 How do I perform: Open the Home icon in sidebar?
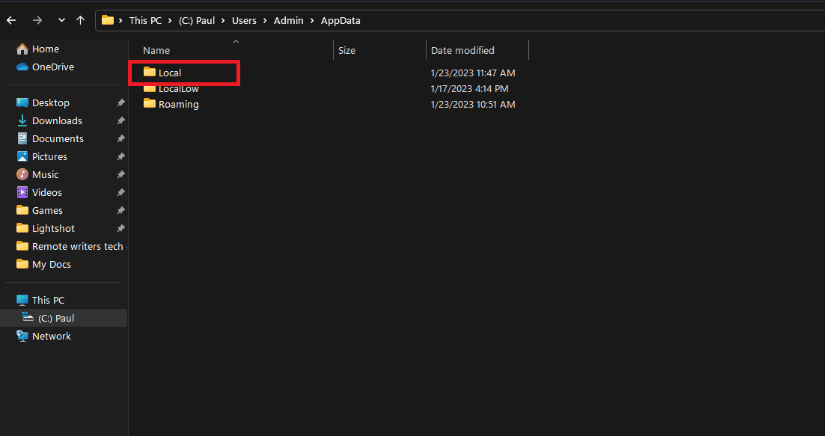(22, 49)
